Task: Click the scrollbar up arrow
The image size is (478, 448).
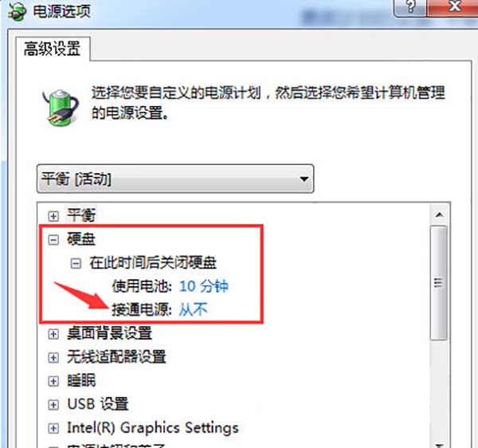Action: point(439,214)
